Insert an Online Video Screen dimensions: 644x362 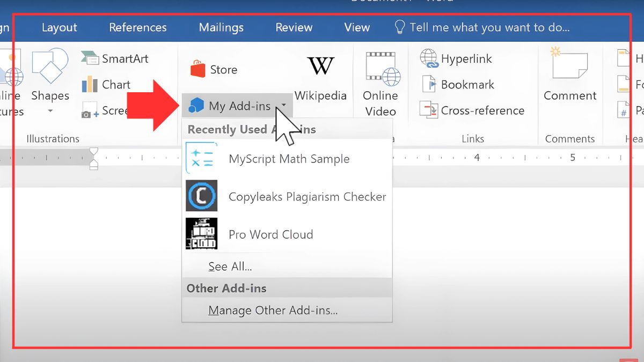(x=380, y=84)
